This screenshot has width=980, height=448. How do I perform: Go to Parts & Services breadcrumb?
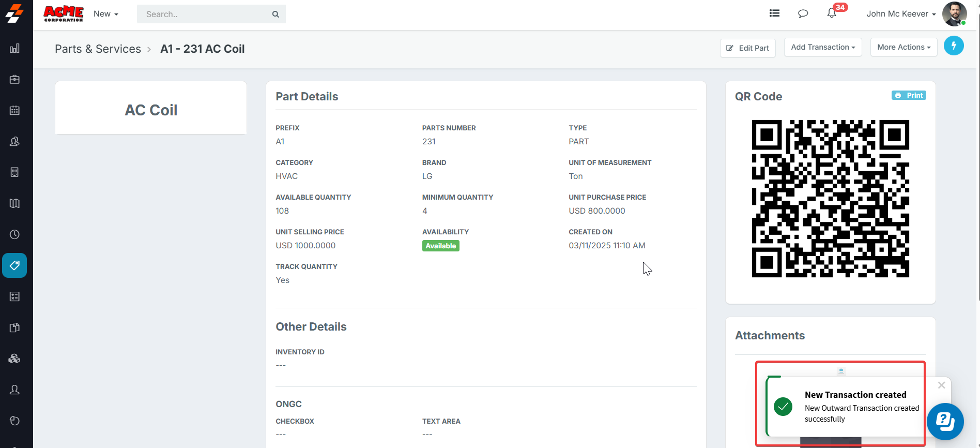[98, 49]
